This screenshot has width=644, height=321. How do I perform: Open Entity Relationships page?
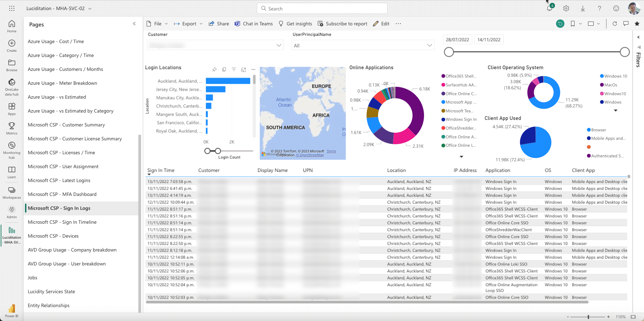tap(49, 305)
